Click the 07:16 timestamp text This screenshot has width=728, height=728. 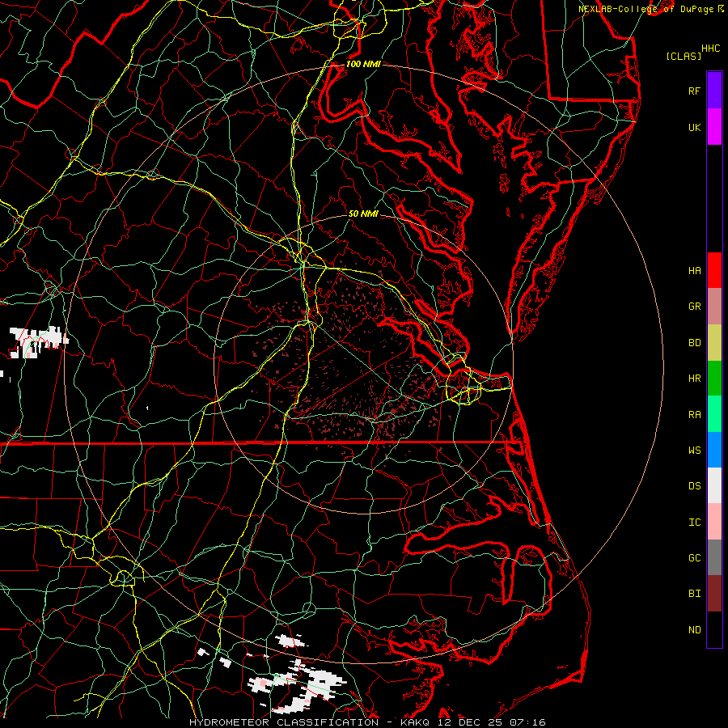click(x=527, y=722)
